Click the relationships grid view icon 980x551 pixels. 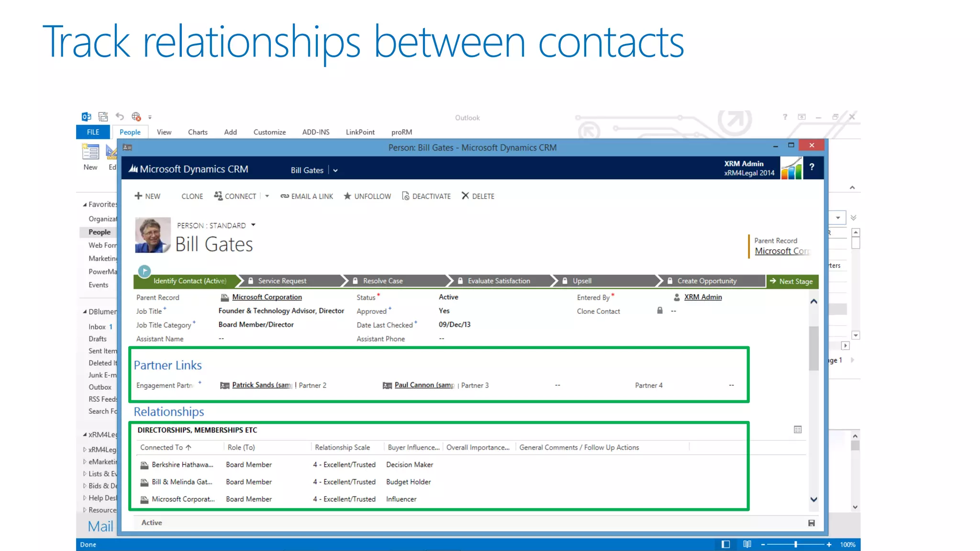click(798, 430)
